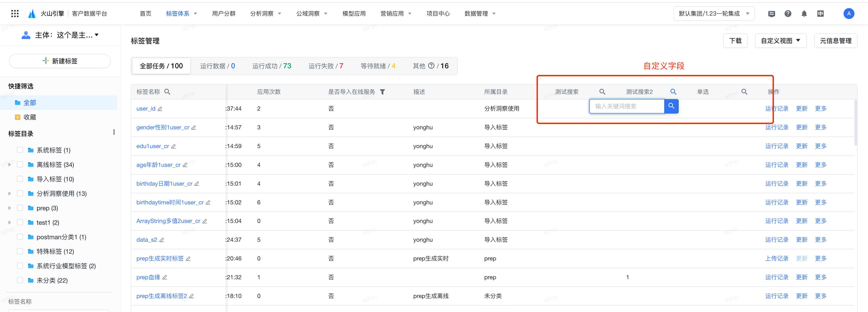
Task: Open the 主体 subject dropdown
Action: tap(60, 35)
